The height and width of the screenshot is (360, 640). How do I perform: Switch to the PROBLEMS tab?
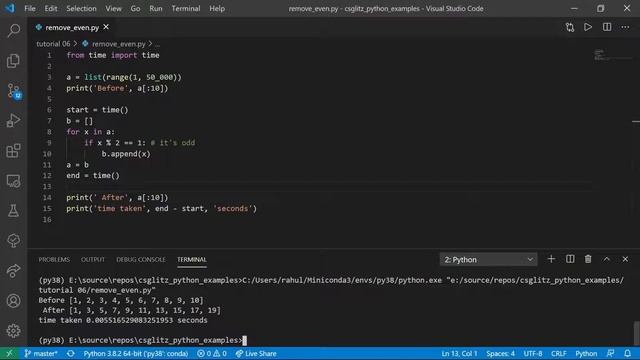click(x=54, y=260)
